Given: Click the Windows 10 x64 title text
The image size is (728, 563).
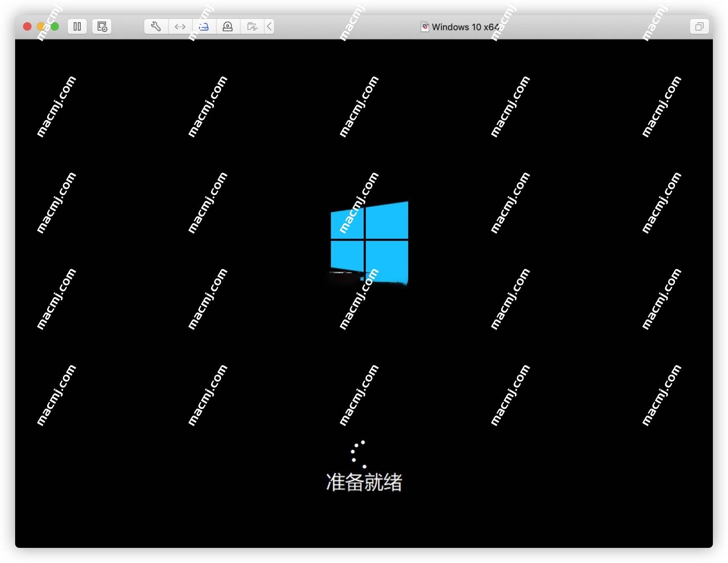Looking at the screenshot, I should coord(465,27).
